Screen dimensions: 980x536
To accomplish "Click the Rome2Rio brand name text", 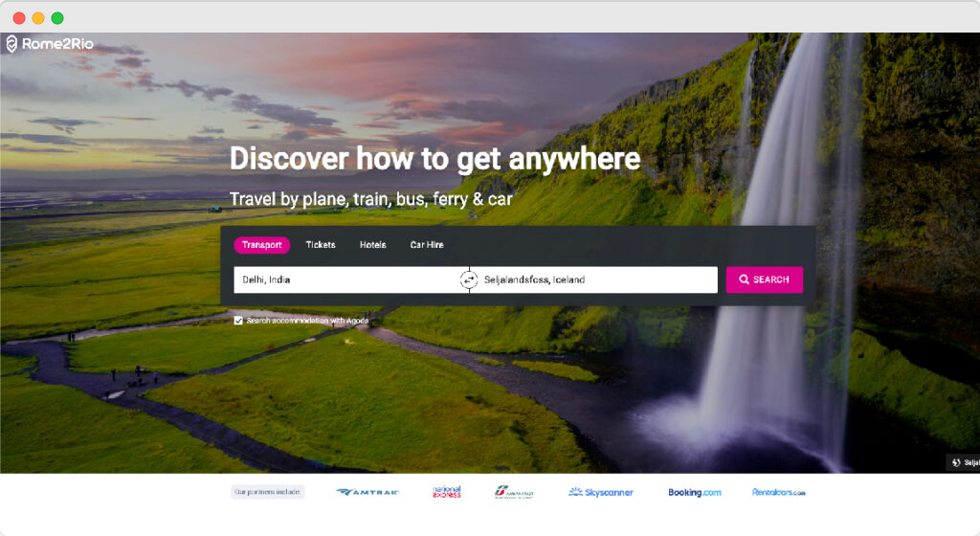I will tap(57, 44).
